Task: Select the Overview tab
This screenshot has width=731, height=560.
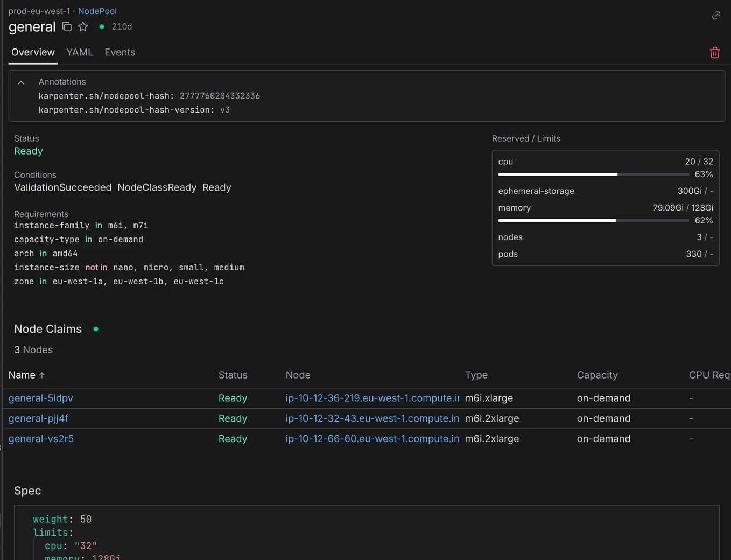Action: coord(33,52)
